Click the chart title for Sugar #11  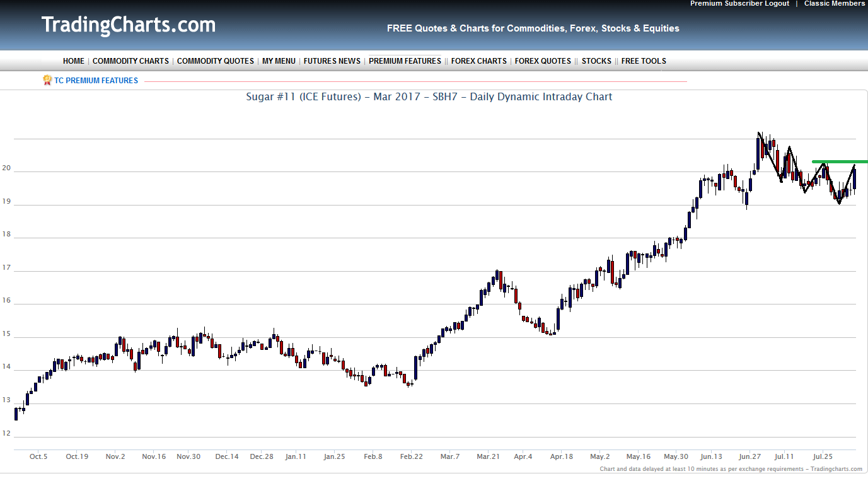(429, 97)
